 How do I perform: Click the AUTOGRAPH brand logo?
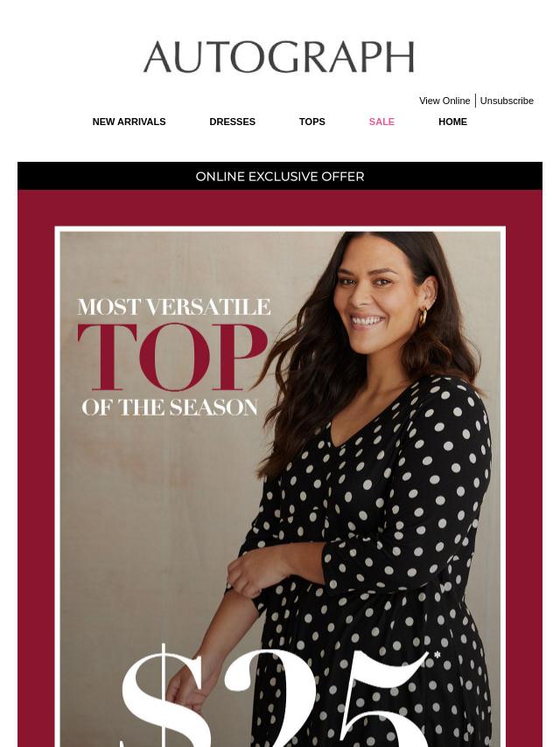pos(279,57)
